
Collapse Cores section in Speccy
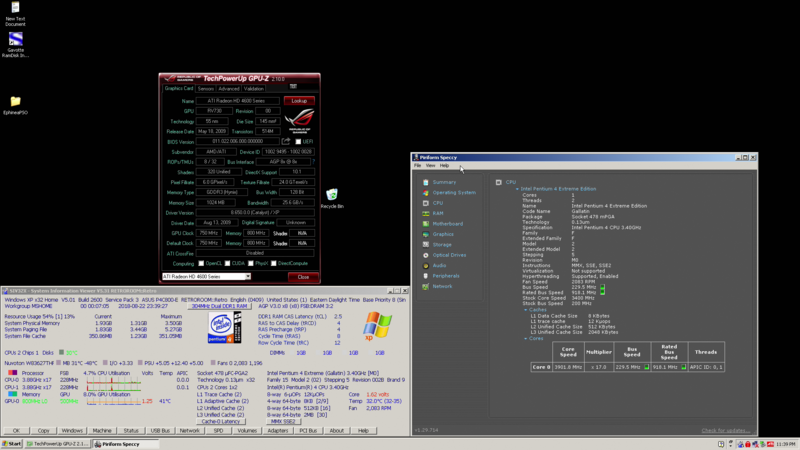(526, 339)
